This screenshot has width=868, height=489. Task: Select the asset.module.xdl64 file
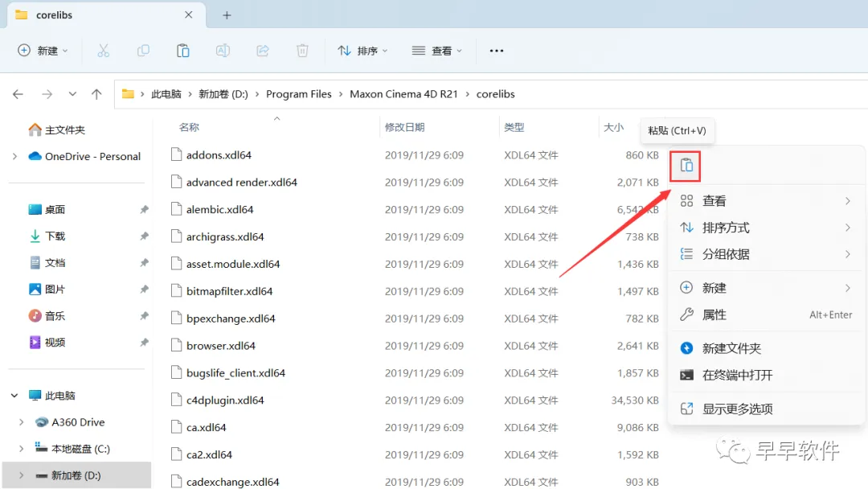pos(233,264)
